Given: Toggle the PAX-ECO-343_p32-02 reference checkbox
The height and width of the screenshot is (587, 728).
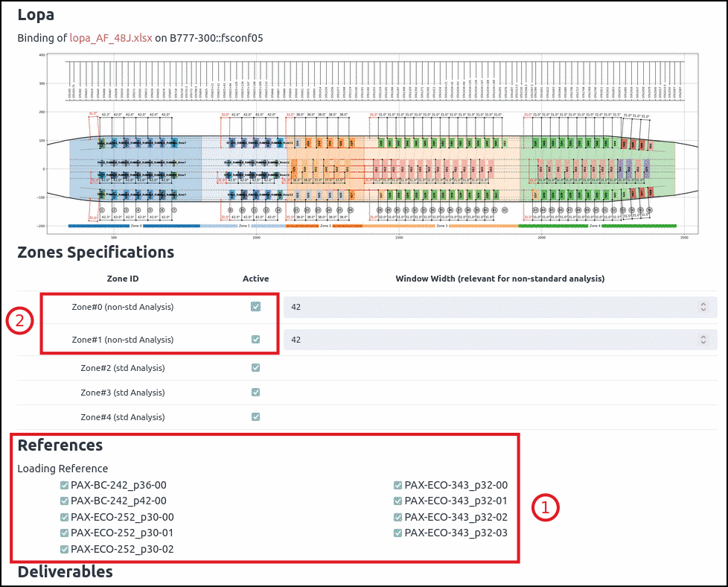Looking at the screenshot, I should [x=398, y=517].
